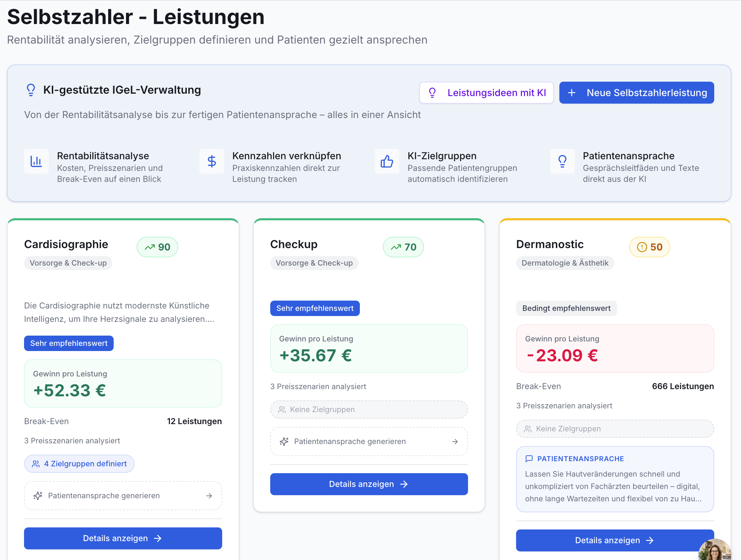Click the 12 Leistungen break-even value
Image resolution: width=741 pixels, height=560 pixels.
click(194, 421)
